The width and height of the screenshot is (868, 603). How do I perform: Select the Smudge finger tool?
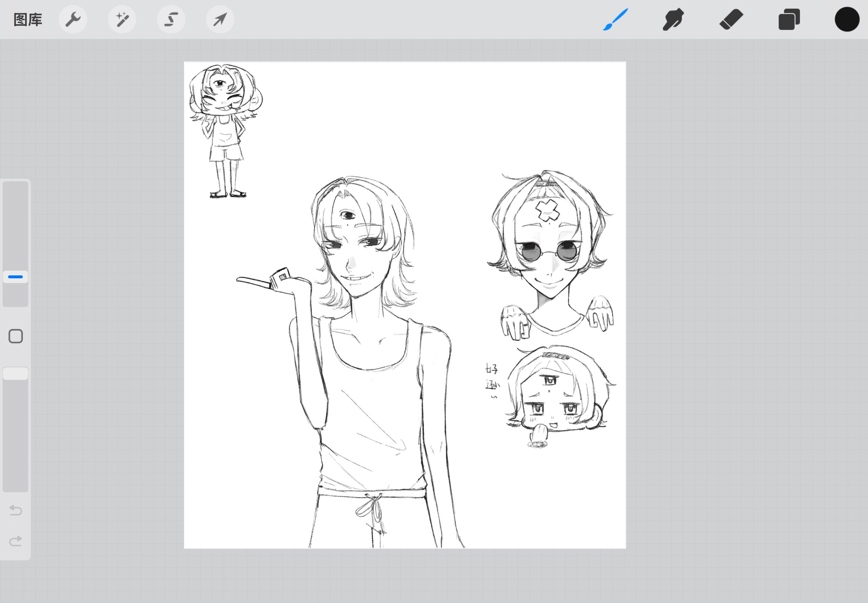pos(673,19)
